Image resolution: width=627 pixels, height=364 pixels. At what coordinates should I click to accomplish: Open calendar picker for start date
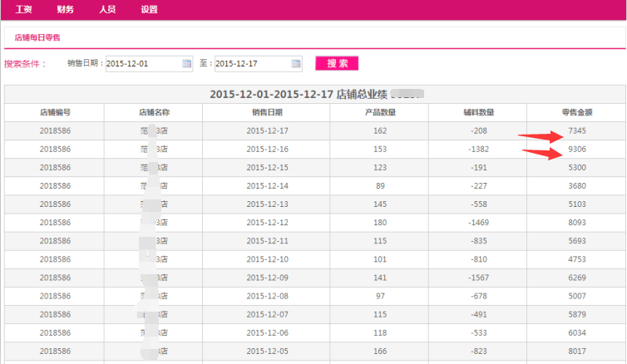tap(187, 64)
